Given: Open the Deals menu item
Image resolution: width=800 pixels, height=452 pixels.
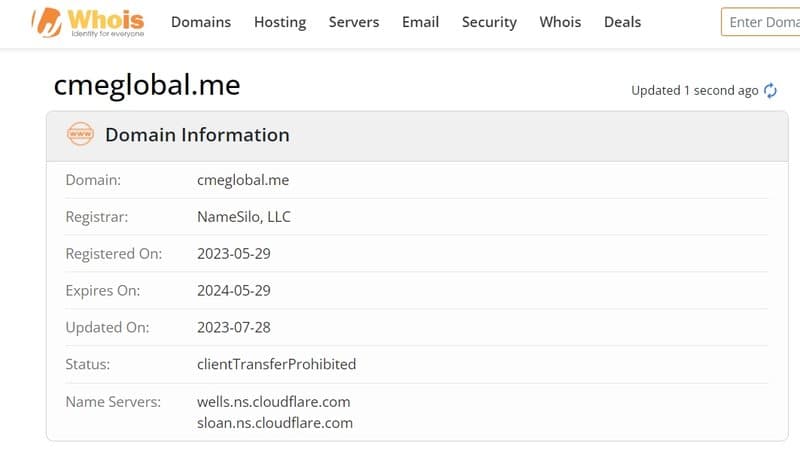Looking at the screenshot, I should 622,22.
